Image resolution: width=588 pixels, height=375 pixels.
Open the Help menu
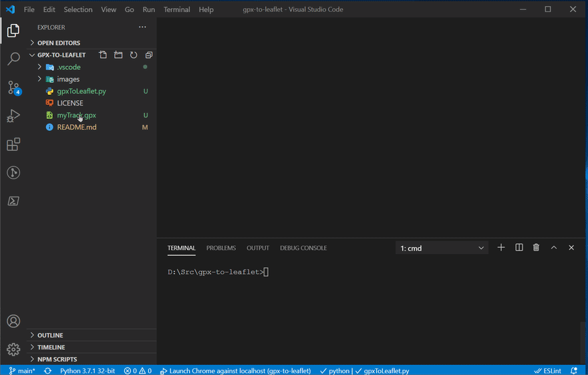206,9
